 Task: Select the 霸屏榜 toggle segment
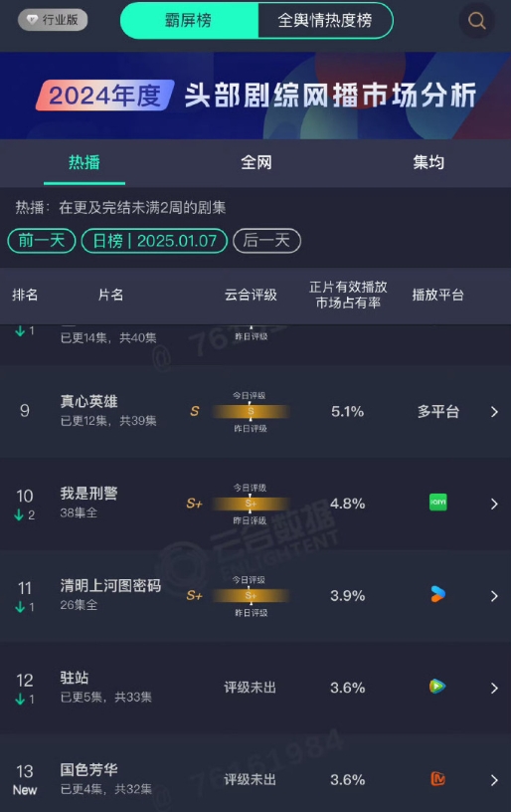[x=189, y=20]
